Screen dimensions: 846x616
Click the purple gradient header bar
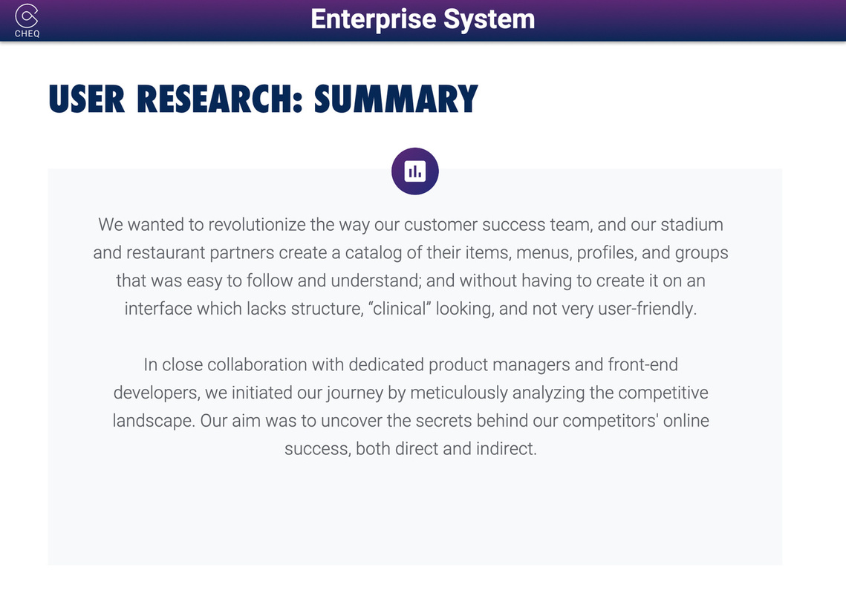coord(423,21)
